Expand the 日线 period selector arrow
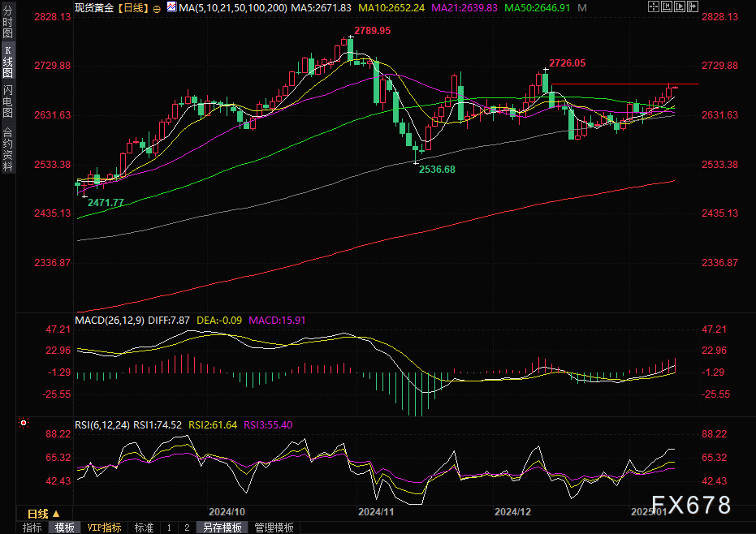This screenshot has height=534, width=756. (56, 514)
